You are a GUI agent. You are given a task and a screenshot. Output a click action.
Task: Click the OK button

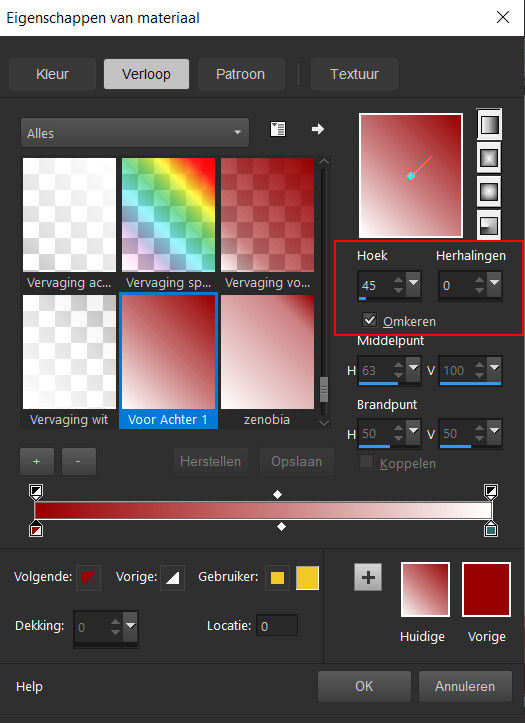[364, 686]
